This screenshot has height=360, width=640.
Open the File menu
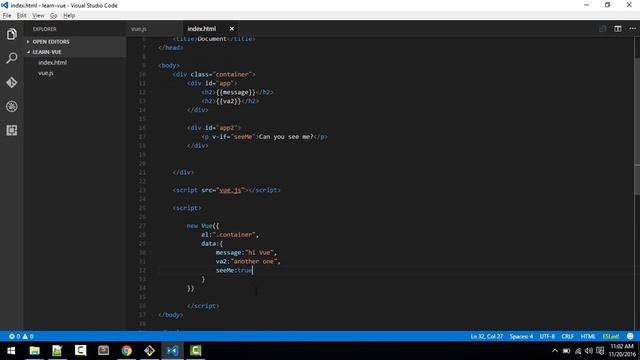click(x=7, y=16)
